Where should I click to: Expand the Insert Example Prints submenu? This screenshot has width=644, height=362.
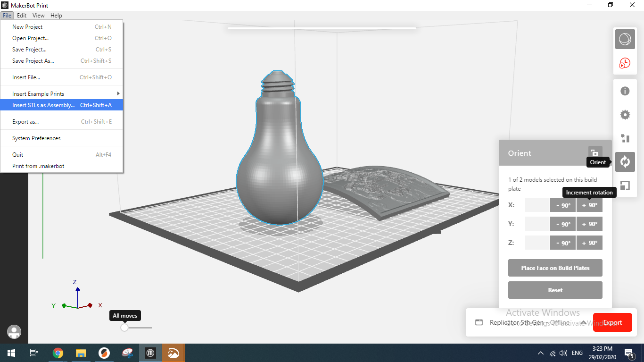pyautogui.click(x=62, y=94)
